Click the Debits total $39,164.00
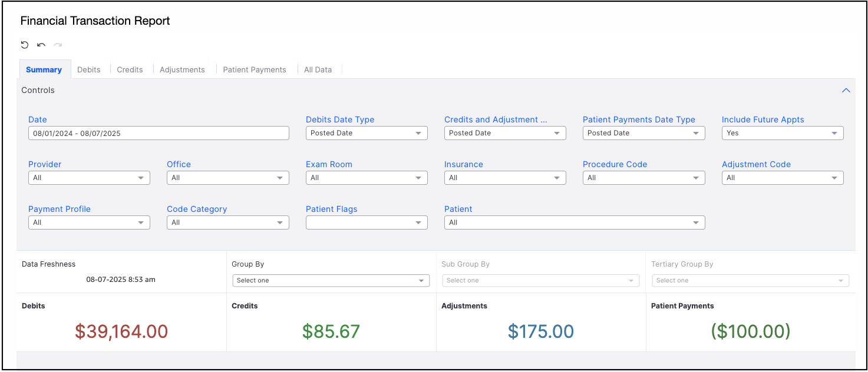The width and height of the screenshot is (868, 372). pyautogui.click(x=121, y=331)
